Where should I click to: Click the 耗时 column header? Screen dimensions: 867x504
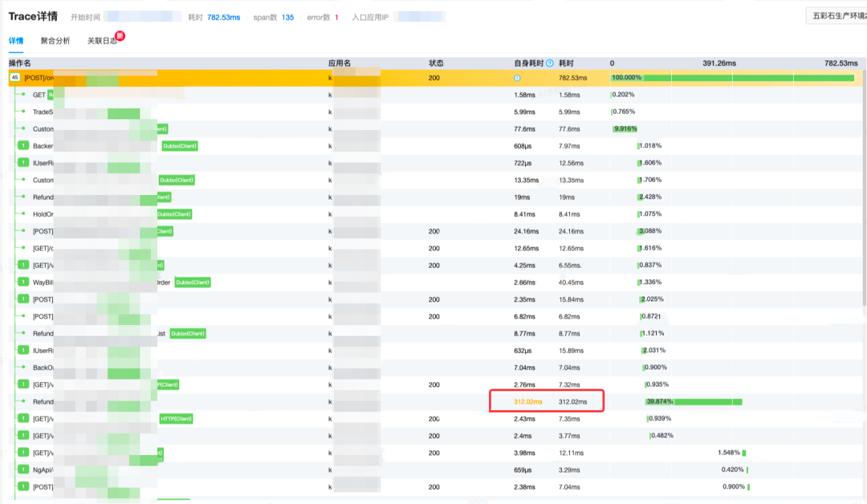pos(566,63)
